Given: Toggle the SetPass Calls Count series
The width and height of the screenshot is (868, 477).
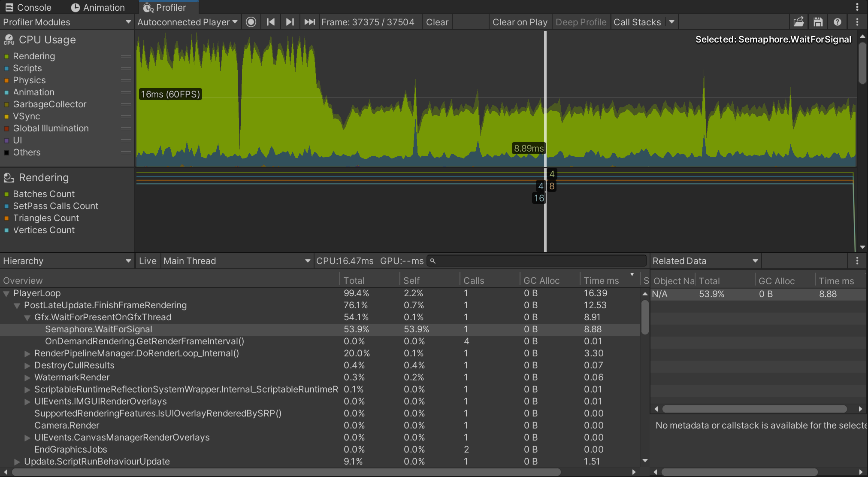Looking at the screenshot, I should coord(6,206).
